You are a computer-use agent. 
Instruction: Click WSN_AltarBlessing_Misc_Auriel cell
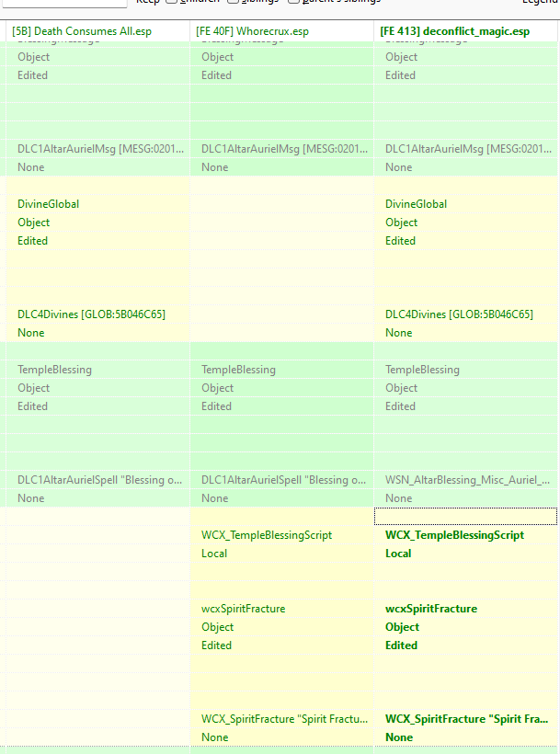click(x=467, y=480)
